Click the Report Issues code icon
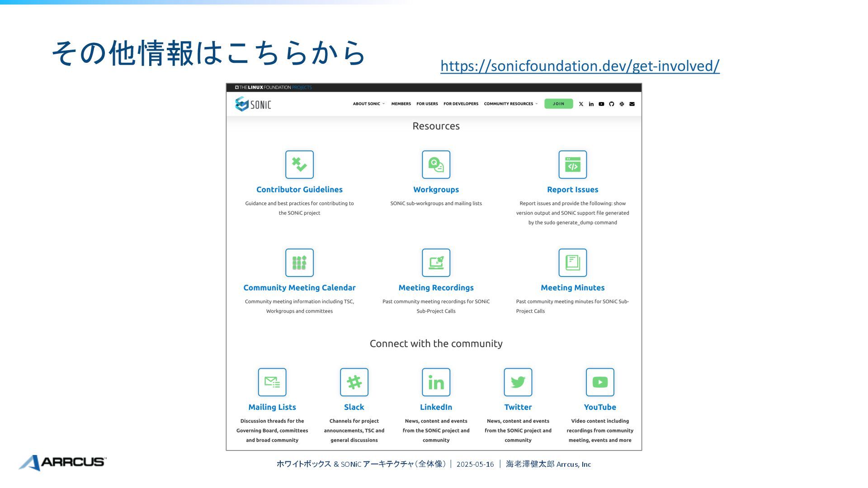This screenshot has height=488, width=868. click(x=572, y=164)
